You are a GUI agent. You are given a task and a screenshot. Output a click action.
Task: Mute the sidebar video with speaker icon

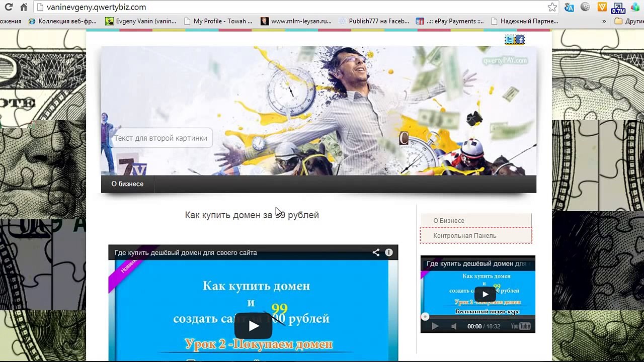point(454,326)
